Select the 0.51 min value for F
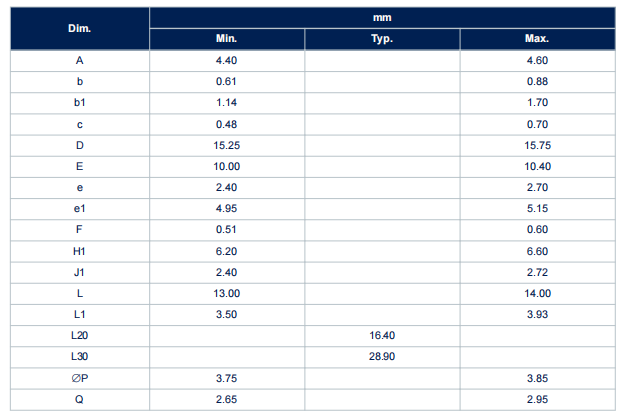The image size is (627, 420). (226, 229)
